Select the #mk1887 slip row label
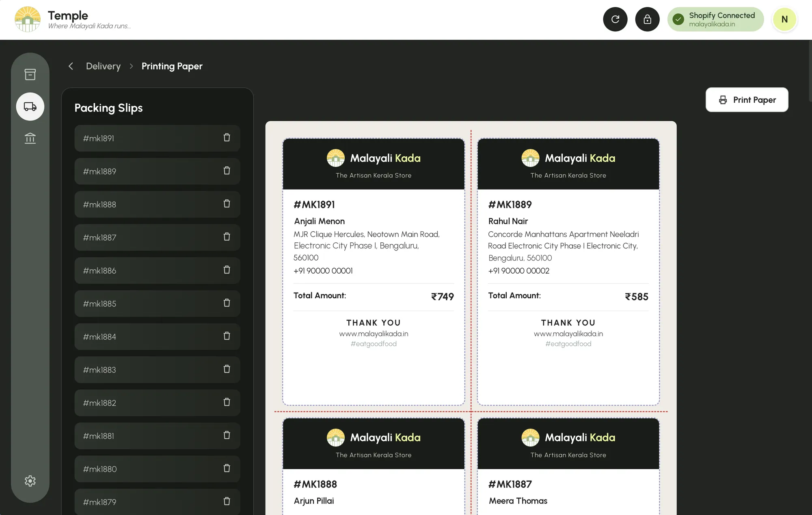The image size is (812, 515). click(99, 237)
